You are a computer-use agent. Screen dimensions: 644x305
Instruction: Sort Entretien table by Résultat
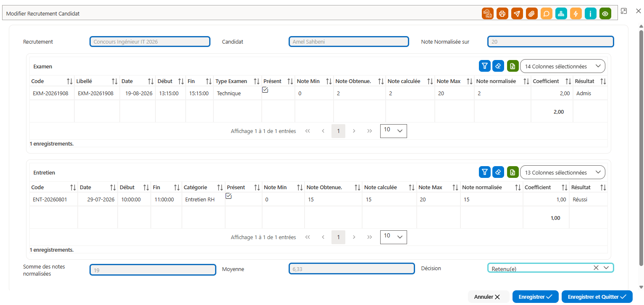tap(603, 187)
